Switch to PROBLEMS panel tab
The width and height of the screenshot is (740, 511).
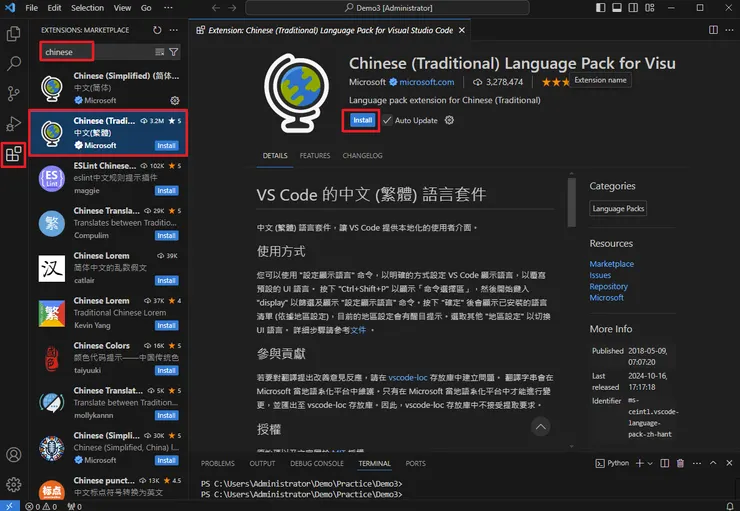(218, 463)
